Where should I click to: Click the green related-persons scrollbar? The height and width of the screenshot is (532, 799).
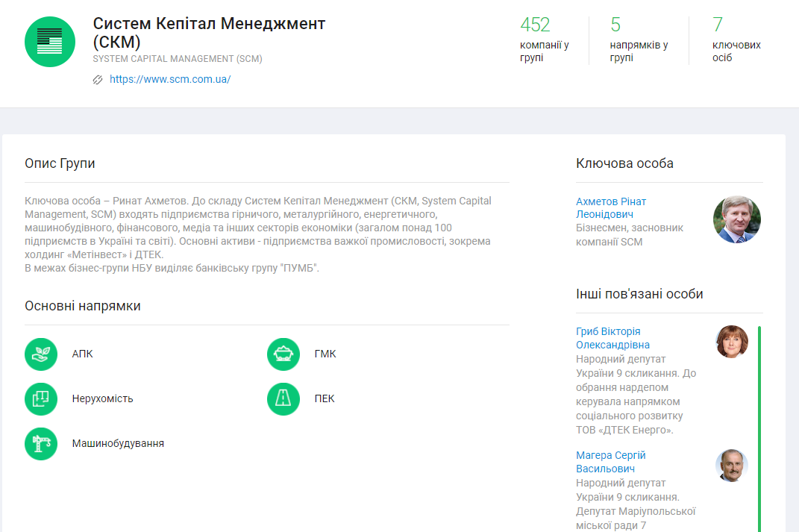(x=759, y=425)
